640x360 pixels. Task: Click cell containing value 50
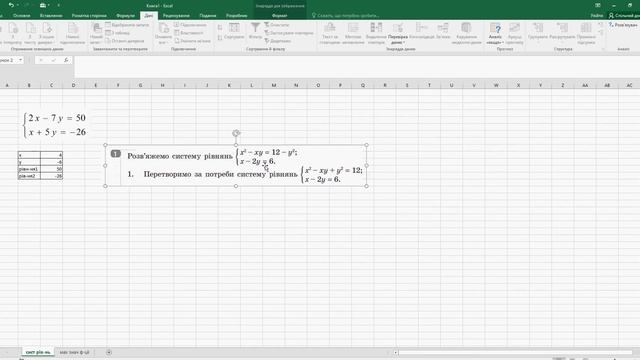coord(51,169)
